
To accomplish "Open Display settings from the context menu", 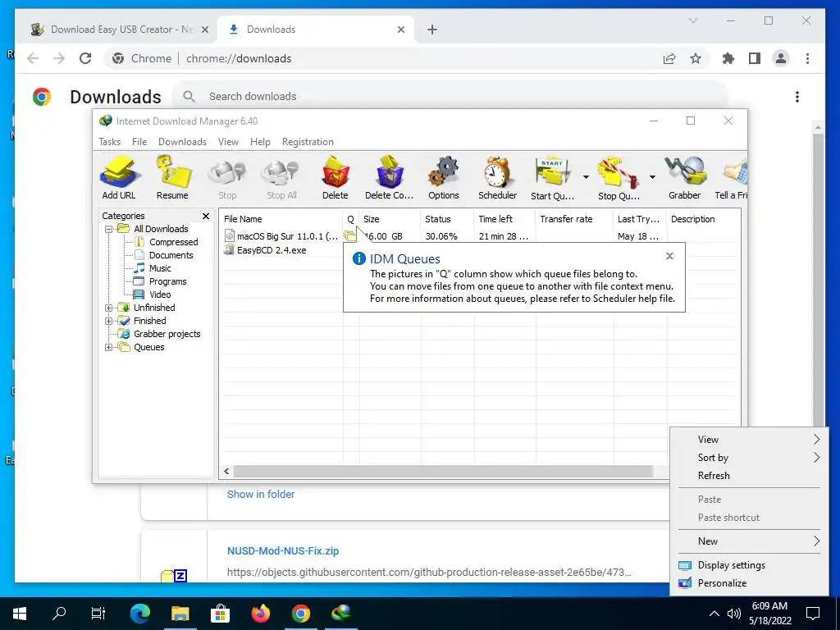I will [749, 565].
